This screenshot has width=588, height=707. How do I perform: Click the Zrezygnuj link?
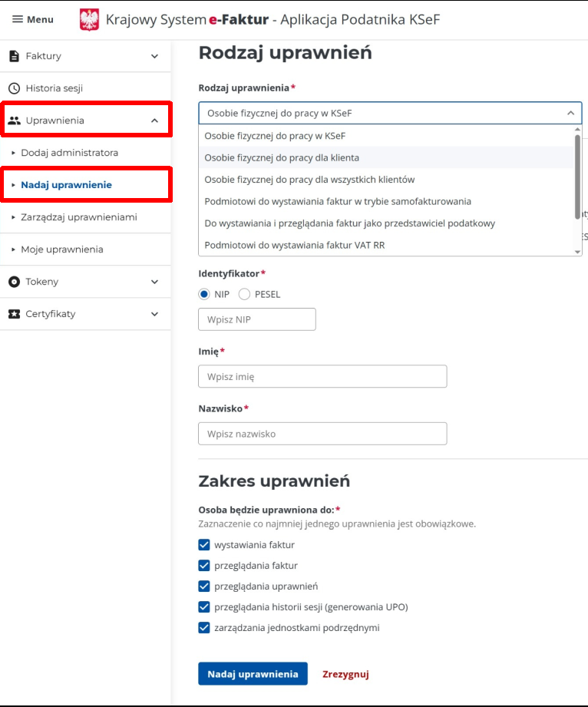[x=345, y=674]
